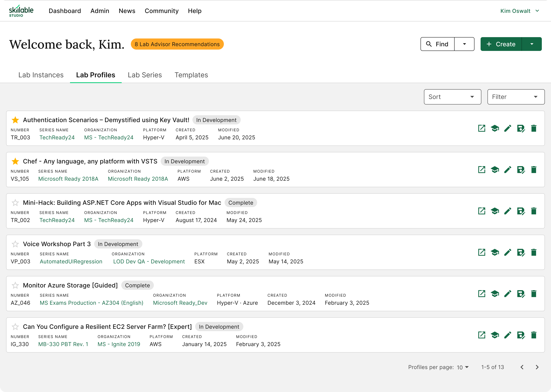
Task: Open Kim Oswalt user menu
Action: tap(519, 11)
